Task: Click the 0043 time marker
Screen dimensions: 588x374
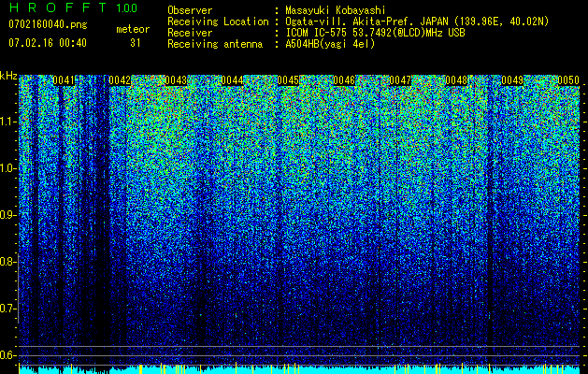Action: pyautogui.click(x=176, y=80)
